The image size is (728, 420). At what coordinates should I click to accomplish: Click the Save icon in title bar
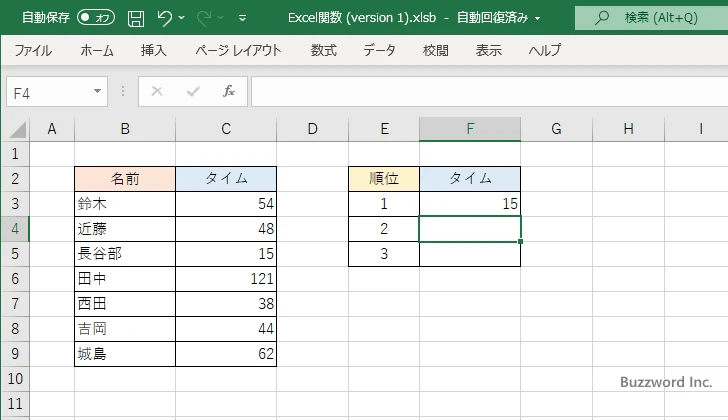coord(136,18)
